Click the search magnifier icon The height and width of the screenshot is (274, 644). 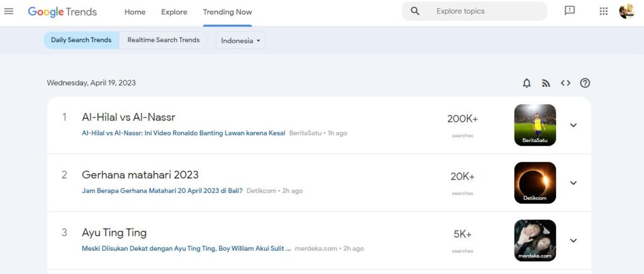coord(415,11)
